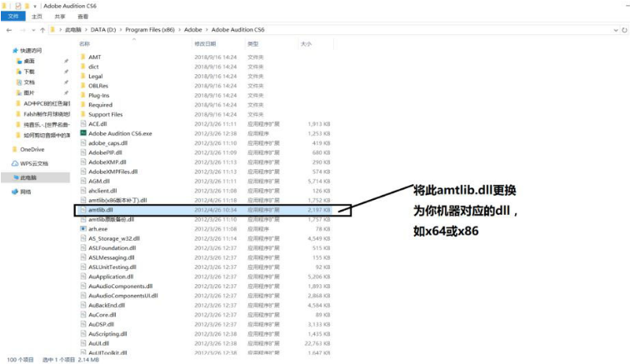Select the AMT folder icon
Screen dimensions: 630x364
point(83,57)
